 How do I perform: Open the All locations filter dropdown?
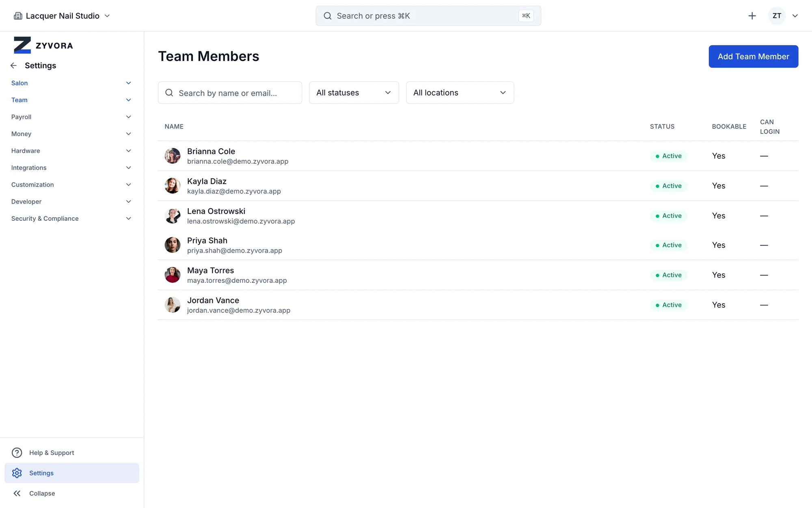pos(460,93)
